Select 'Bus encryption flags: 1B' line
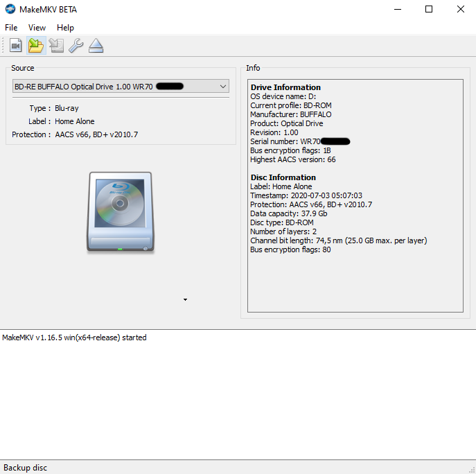The height and width of the screenshot is (474, 476). 290,150
